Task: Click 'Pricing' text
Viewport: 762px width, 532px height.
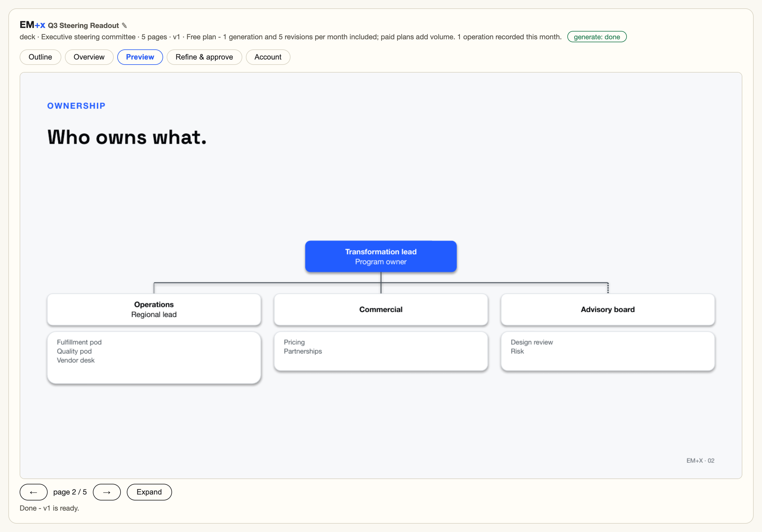Action: click(294, 342)
